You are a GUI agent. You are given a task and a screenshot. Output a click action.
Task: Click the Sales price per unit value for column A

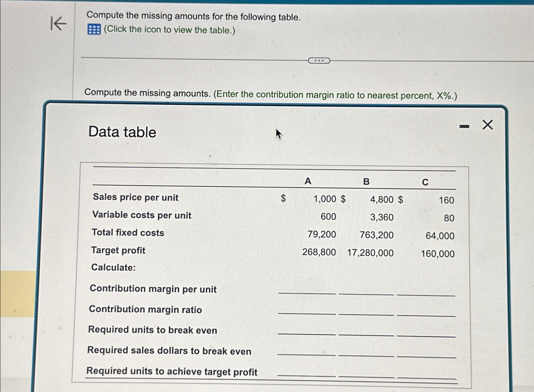(x=324, y=199)
